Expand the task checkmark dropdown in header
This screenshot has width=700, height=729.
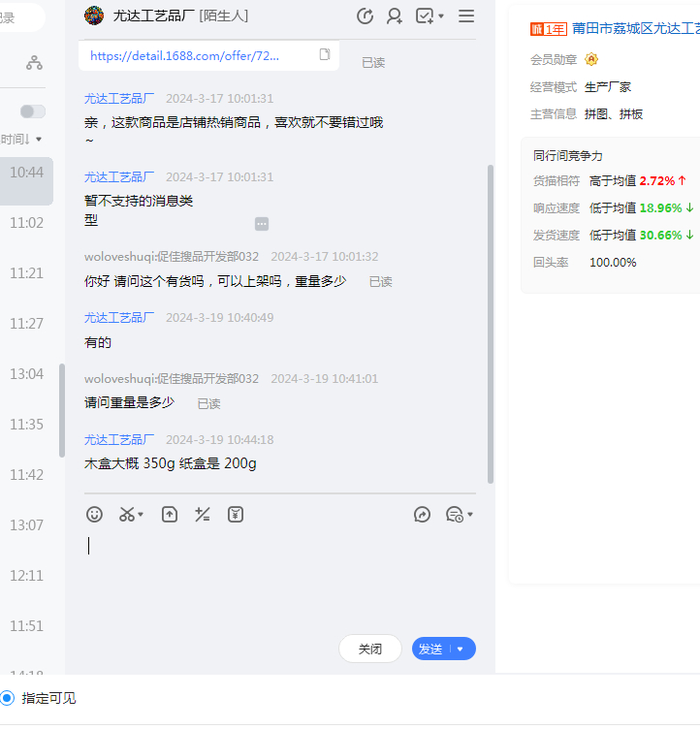coord(441,16)
